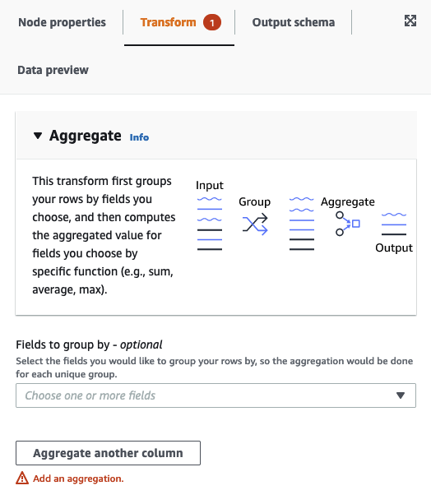Click the Aggregate merge nodes icon
This screenshot has height=504, width=431.
pos(347,224)
